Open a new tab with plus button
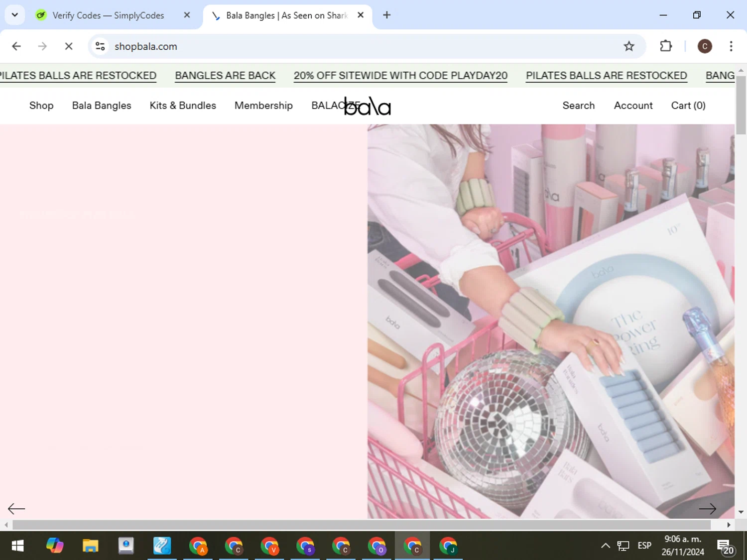The width and height of the screenshot is (747, 560). tap(387, 15)
